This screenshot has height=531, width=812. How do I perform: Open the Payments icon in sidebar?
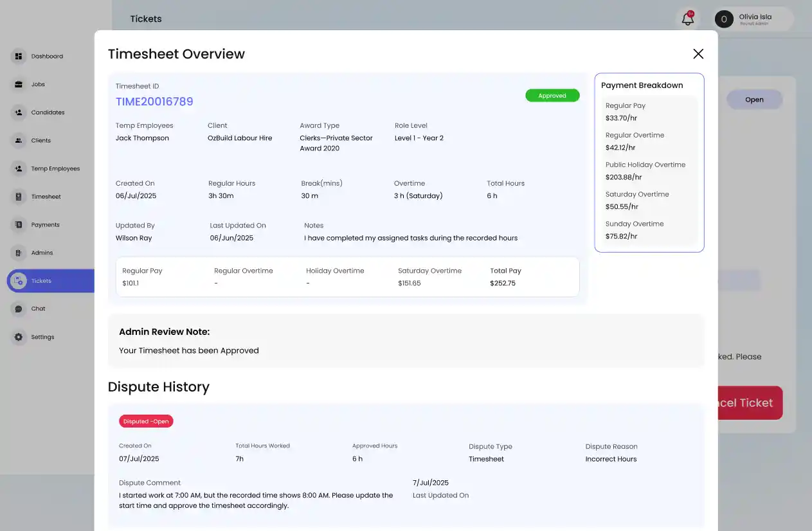19,225
